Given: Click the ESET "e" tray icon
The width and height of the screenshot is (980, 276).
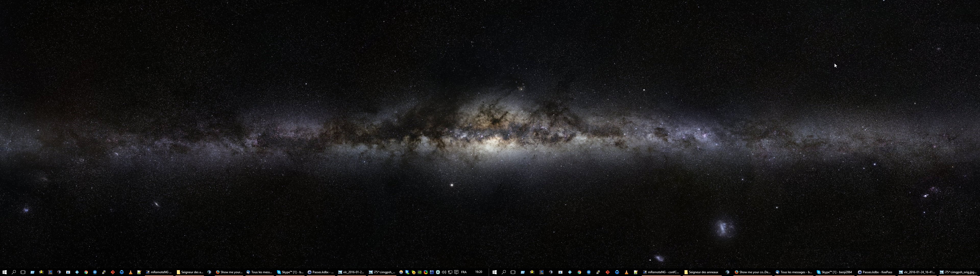Looking at the screenshot, I should click(x=438, y=272).
